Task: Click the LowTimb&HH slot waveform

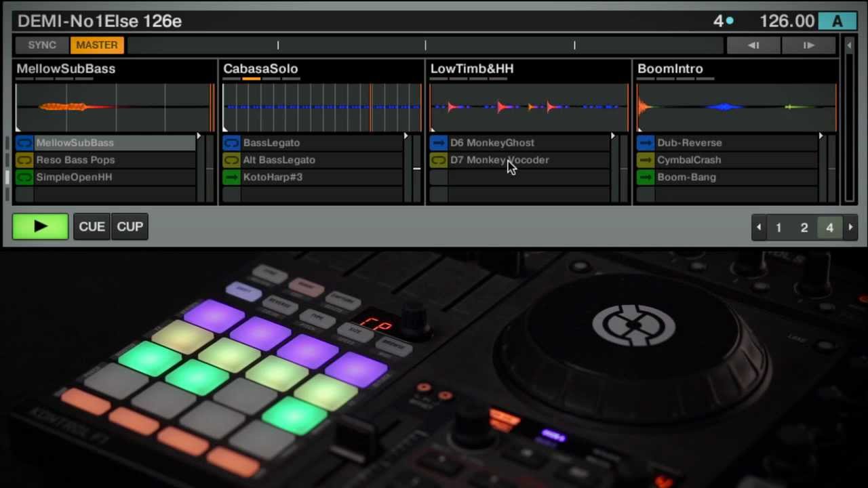Action: (x=529, y=107)
